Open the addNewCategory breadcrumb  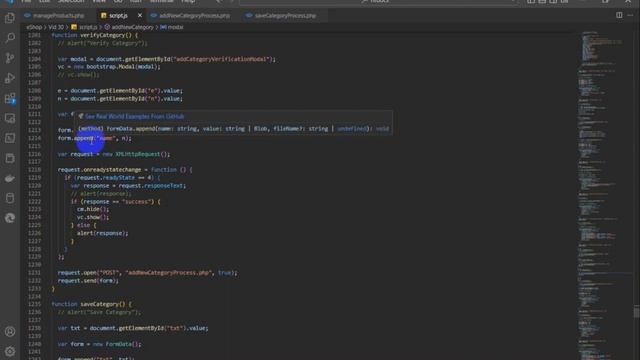tap(129, 27)
